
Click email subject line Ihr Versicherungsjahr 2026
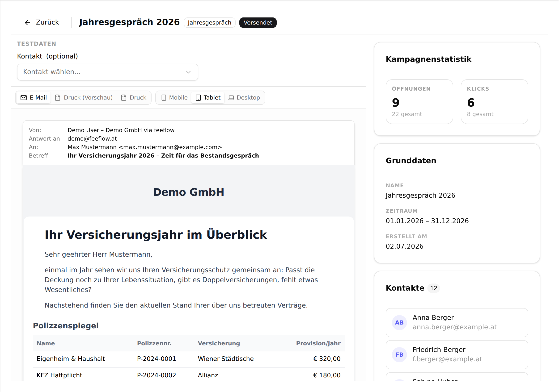click(163, 156)
